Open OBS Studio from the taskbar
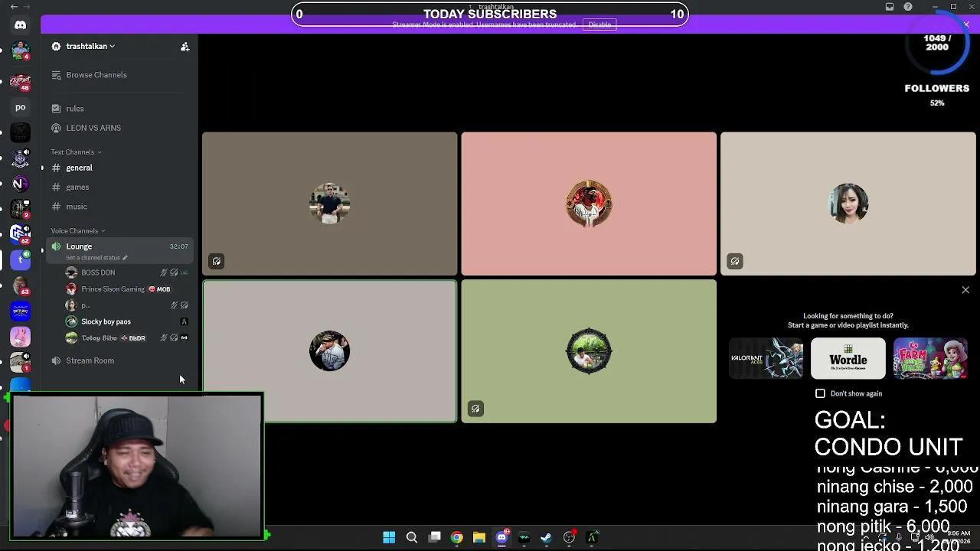 (569, 537)
